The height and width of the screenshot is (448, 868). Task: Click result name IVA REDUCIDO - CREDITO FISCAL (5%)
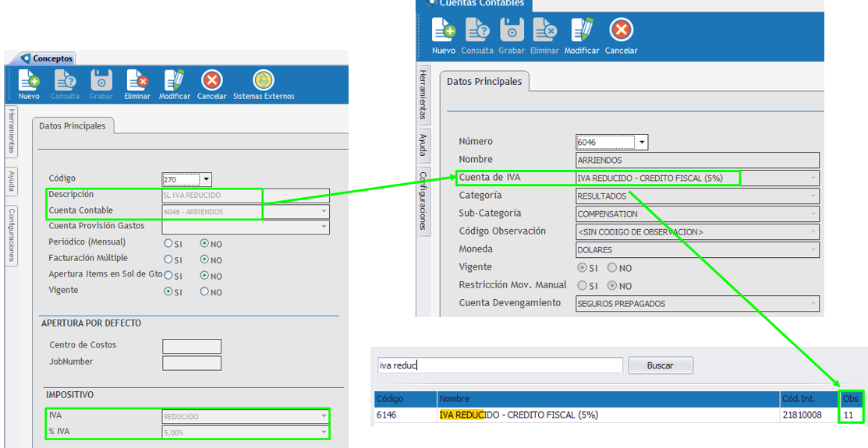pyautogui.click(x=519, y=414)
